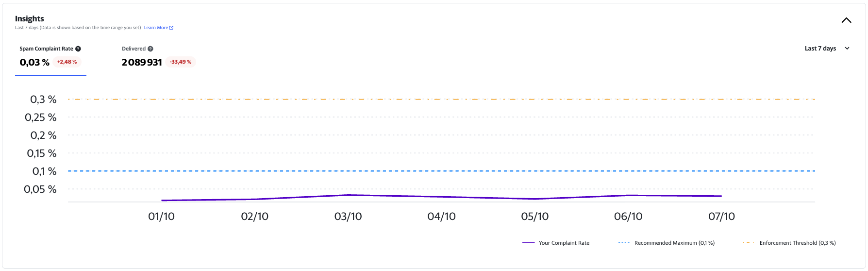
Task: Click the help icon next to Delivered
Action: pos(150,49)
